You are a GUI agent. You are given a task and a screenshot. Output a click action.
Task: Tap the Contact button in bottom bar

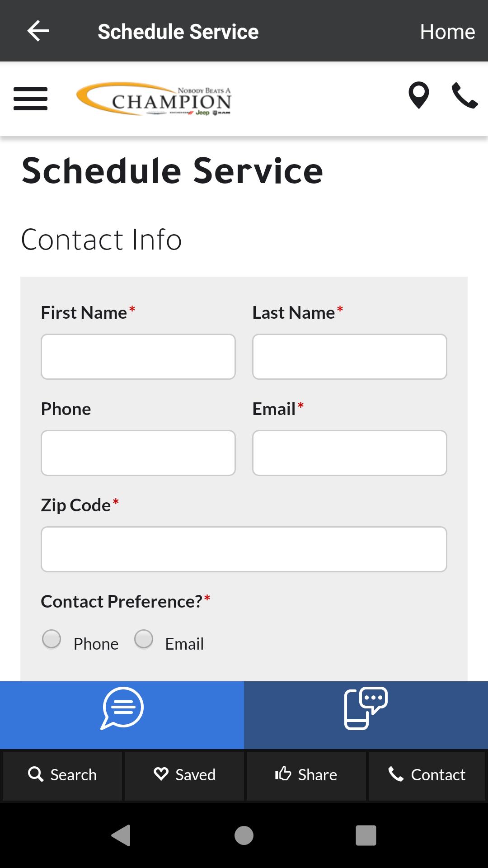coord(427,775)
